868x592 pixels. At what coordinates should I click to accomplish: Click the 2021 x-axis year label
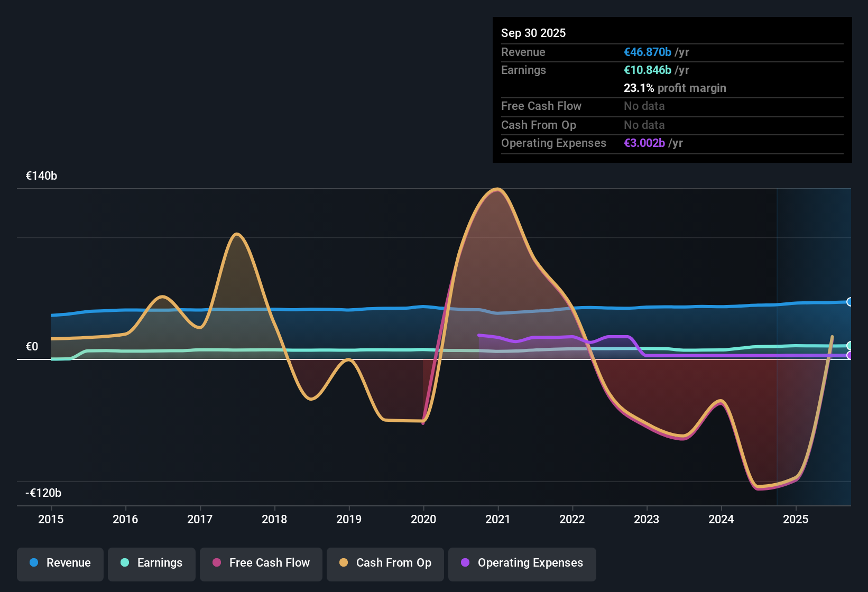[x=497, y=520]
